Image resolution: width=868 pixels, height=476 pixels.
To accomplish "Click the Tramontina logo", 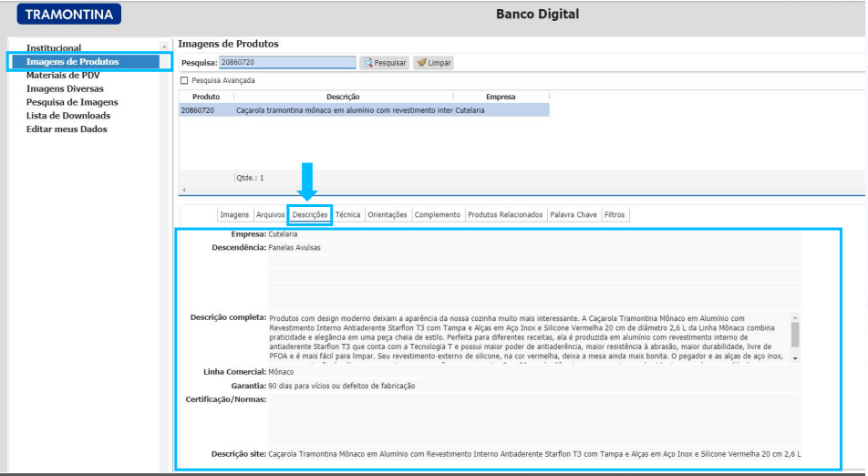I will [x=69, y=15].
